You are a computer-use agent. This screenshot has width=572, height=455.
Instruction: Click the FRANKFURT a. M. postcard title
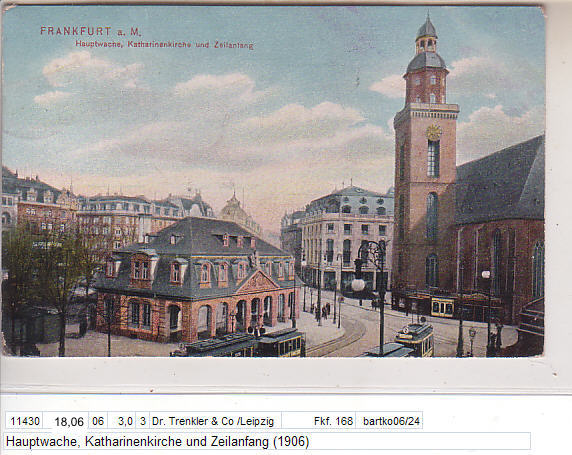click(90, 31)
